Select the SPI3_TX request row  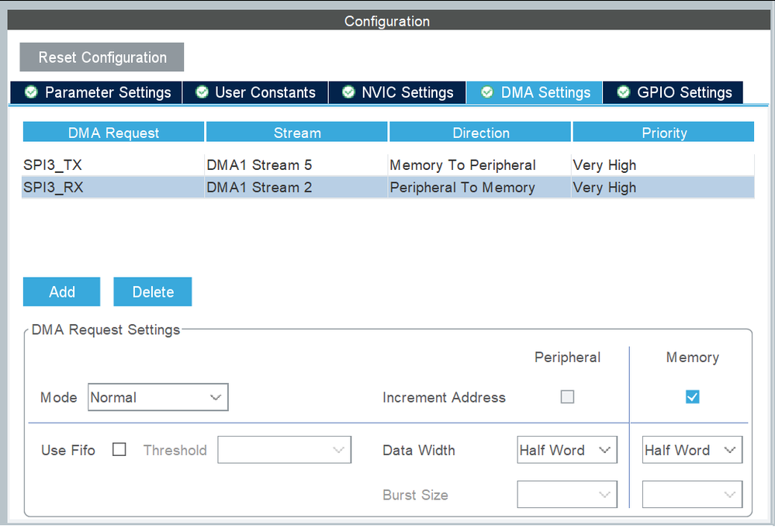point(388,165)
